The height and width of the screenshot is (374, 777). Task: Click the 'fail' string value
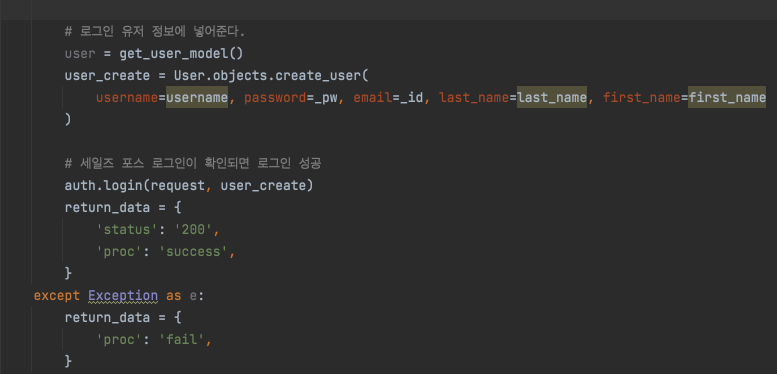tap(181, 340)
